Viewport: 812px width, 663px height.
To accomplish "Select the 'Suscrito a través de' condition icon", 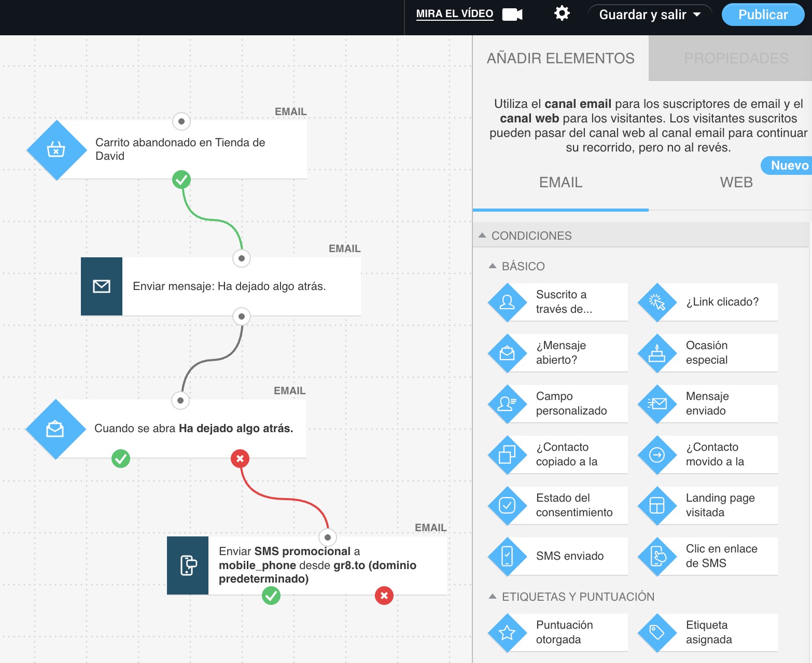I will (507, 302).
